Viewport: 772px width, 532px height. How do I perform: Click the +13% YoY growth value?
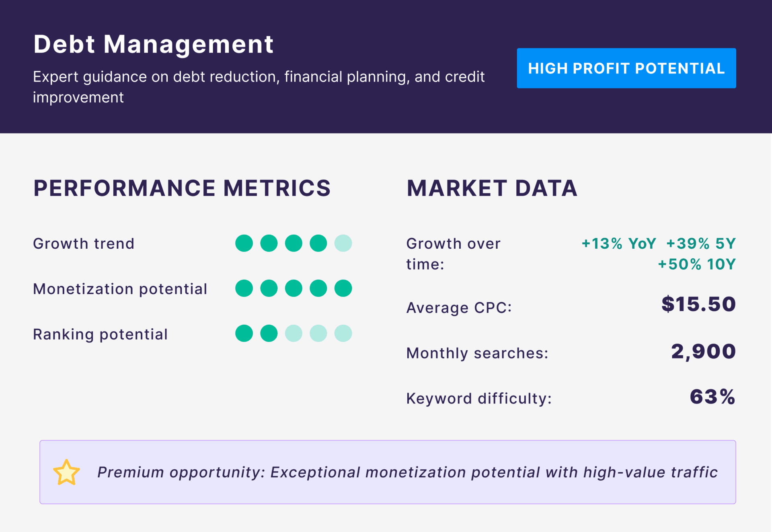(x=618, y=243)
